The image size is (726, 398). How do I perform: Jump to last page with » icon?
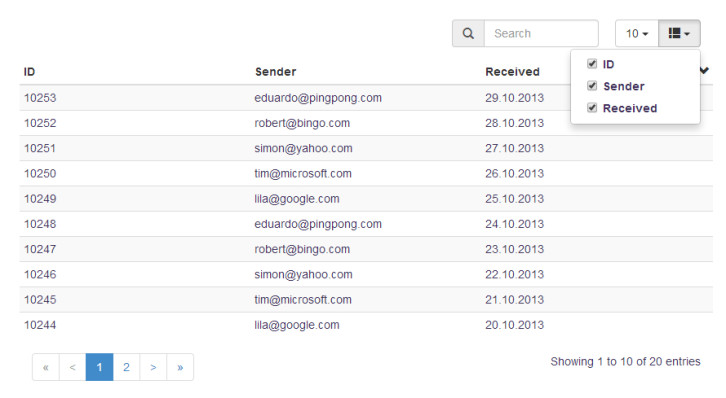[x=180, y=367]
